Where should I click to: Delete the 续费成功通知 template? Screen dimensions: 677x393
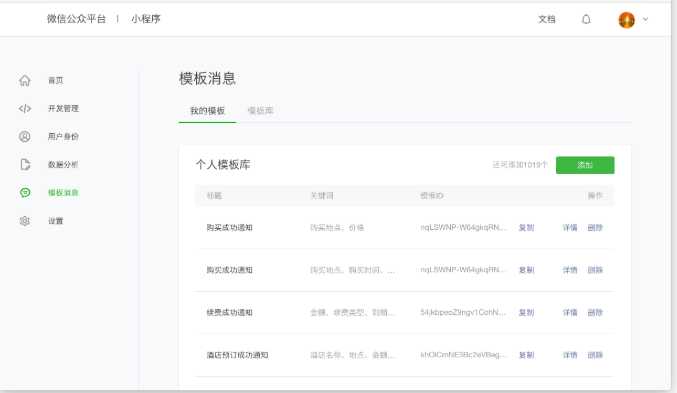click(595, 312)
